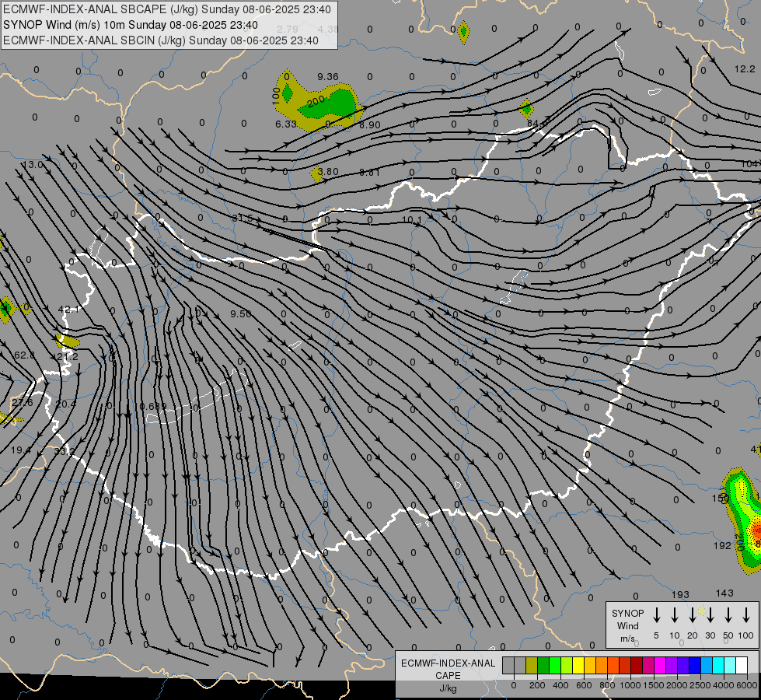Click the 33.2 value on map
This screenshot has width=761, height=700.
pyautogui.click(x=64, y=451)
